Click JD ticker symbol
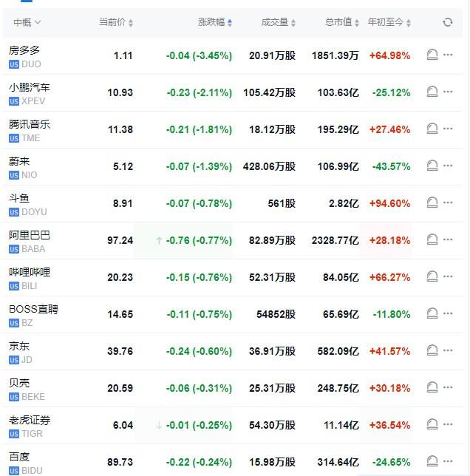The height and width of the screenshot is (476, 470). tap(27, 360)
